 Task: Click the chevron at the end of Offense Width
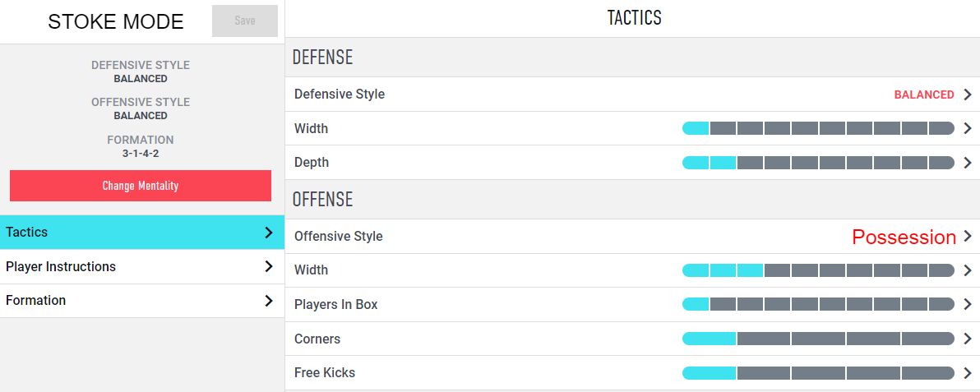coord(968,270)
